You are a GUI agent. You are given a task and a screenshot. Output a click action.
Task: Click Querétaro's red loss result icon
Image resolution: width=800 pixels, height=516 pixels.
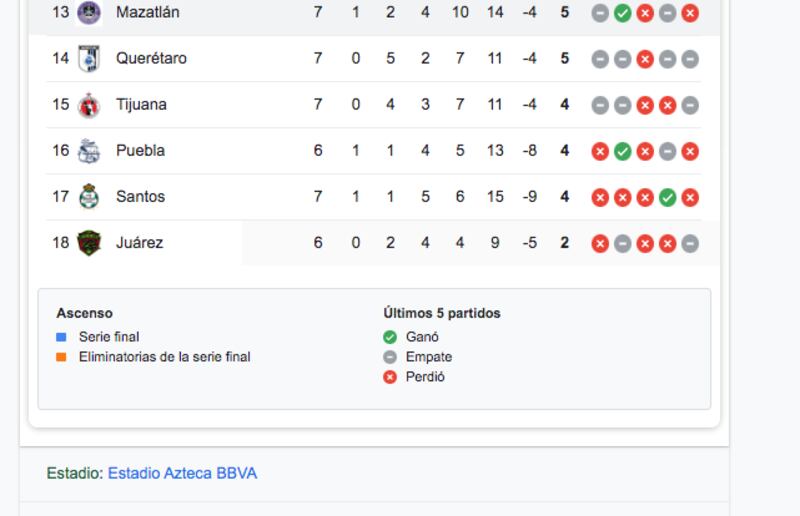click(x=645, y=59)
